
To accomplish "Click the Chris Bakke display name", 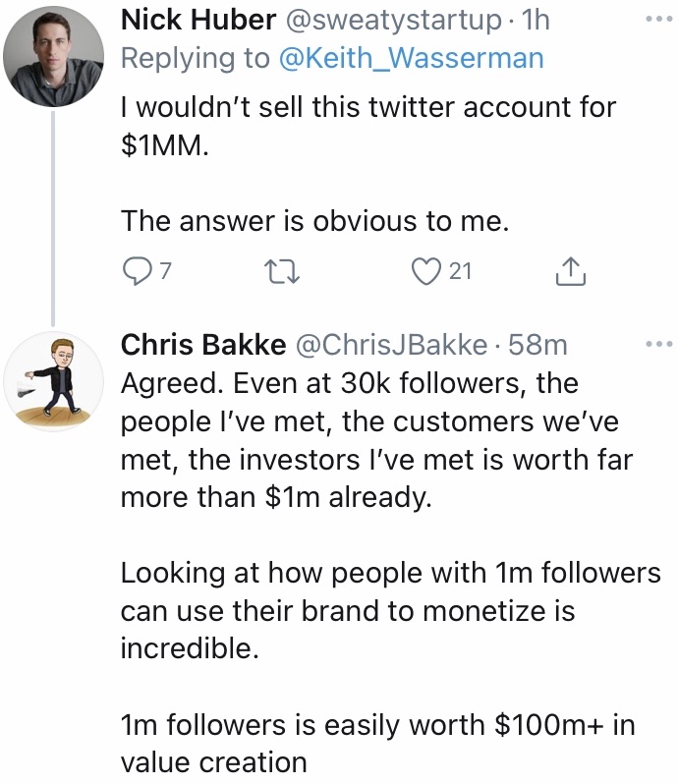I will tap(203, 345).
